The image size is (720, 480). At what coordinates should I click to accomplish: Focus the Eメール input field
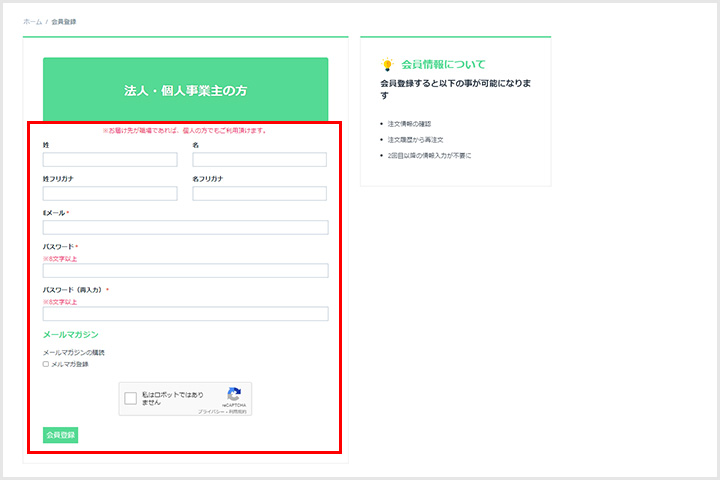click(186, 227)
